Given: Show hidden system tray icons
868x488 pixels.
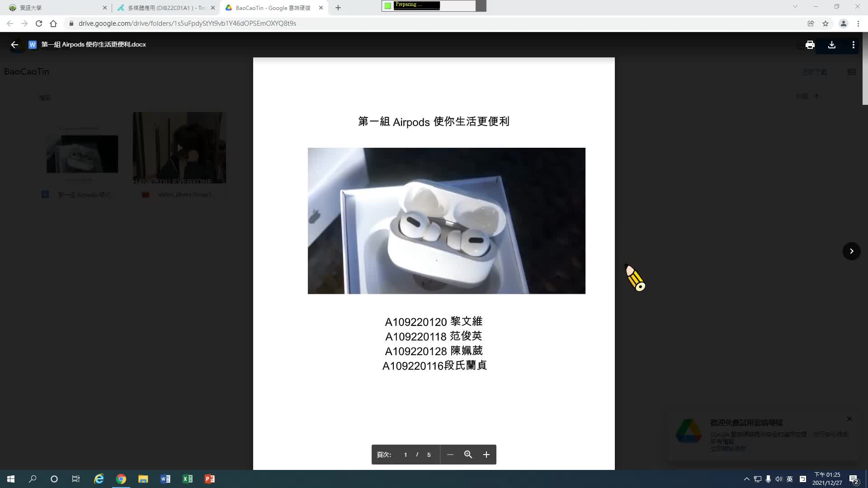Looking at the screenshot, I should click(x=746, y=479).
